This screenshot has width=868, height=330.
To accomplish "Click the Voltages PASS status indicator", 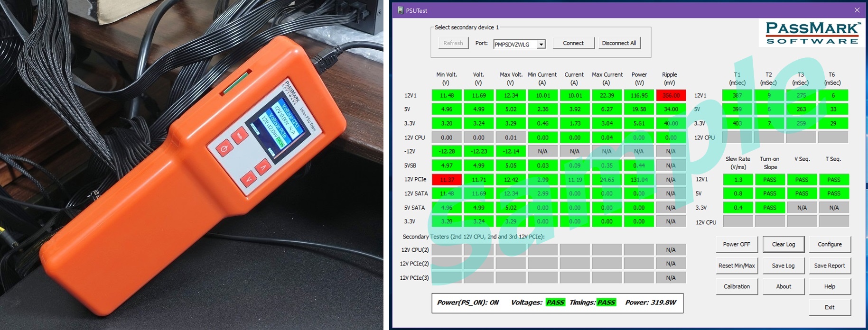I will [x=555, y=302].
